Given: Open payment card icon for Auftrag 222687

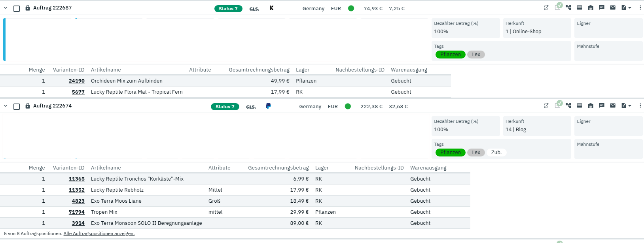Looking at the screenshot, I should point(580,8).
